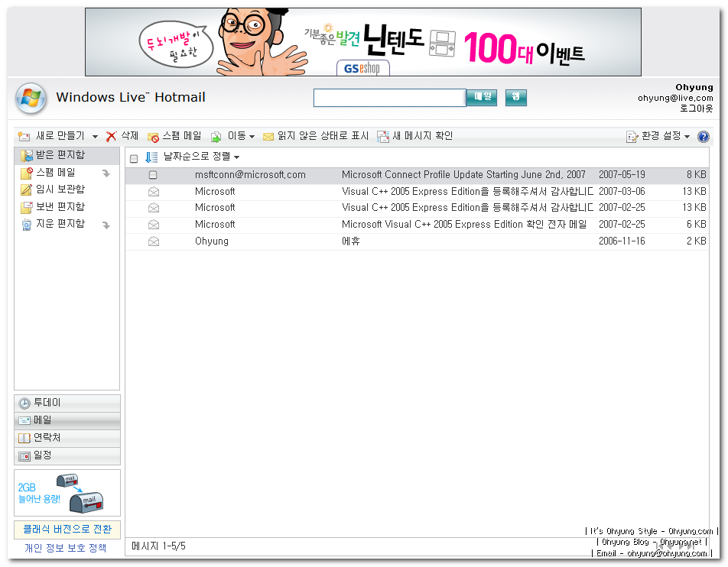Click envelope icon of 13 KB 2007-02-25 message
This screenshot has width=728, height=567.
pyautogui.click(x=153, y=208)
